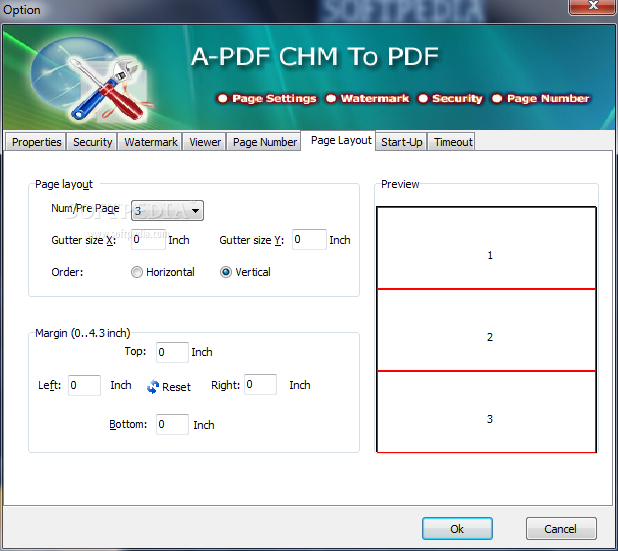Screen dimensions: 618x551
Task: Switch to the Security tab
Action: point(93,142)
